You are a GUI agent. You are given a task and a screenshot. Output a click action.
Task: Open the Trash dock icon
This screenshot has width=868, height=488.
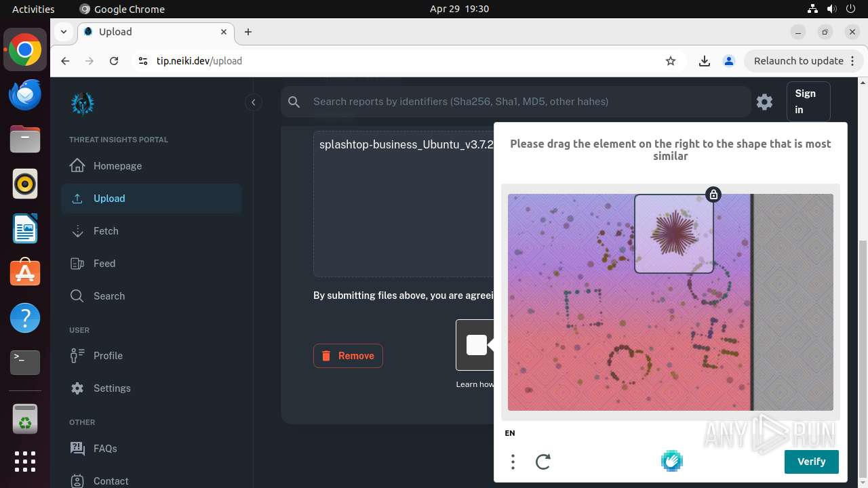pyautogui.click(x=25, y=419)
